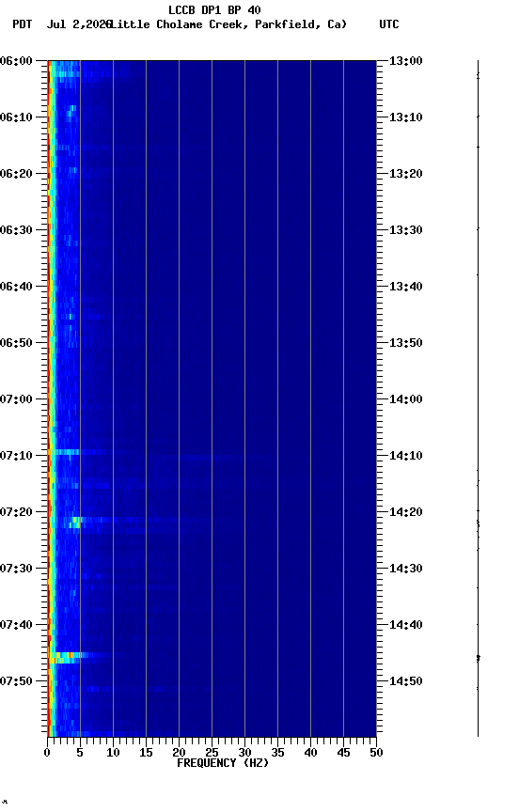519x812 pixels.
Task: Click the 06:50 PDT time label
Action: pos(16,343)
